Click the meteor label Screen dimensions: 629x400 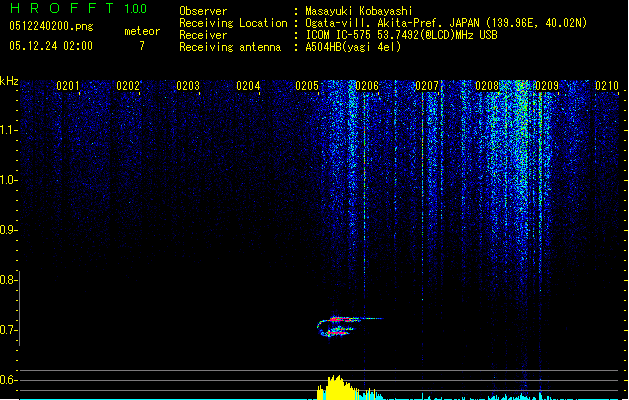point(142,31)
